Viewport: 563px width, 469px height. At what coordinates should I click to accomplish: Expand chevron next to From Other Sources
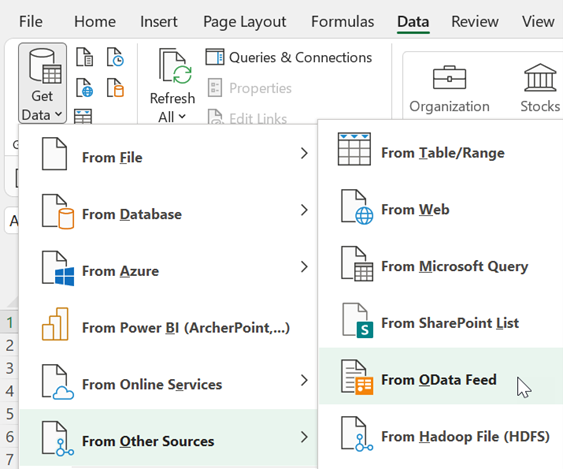[x=304, y=437]
